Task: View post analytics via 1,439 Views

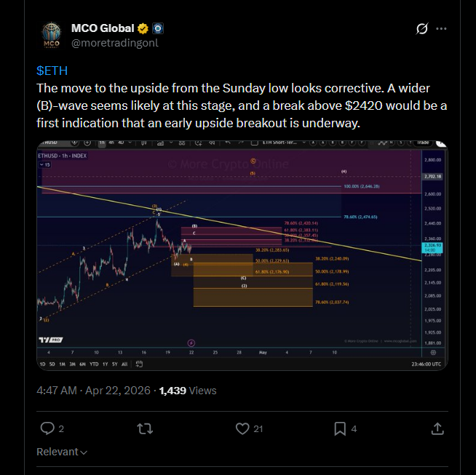Action: click(188, 391)
